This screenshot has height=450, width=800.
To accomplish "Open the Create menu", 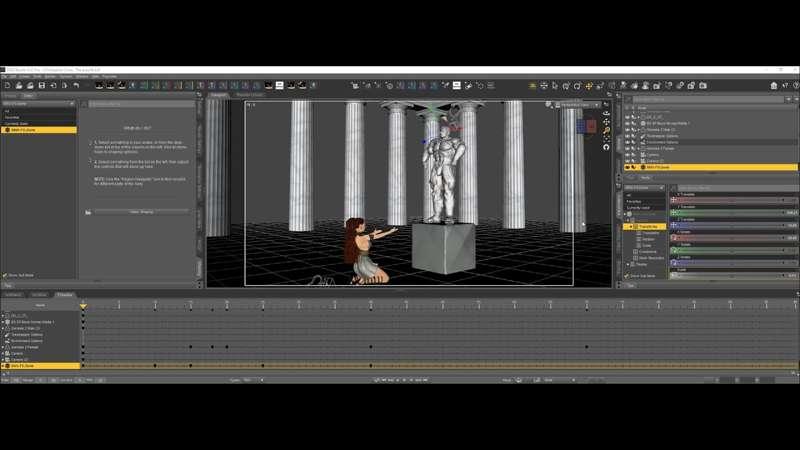I will [x=24, y=77].
